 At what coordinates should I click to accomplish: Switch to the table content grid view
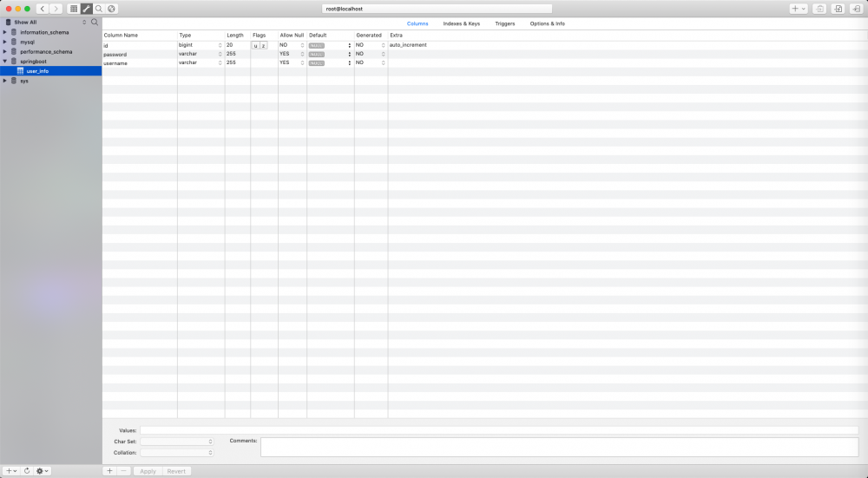[74, 9]
